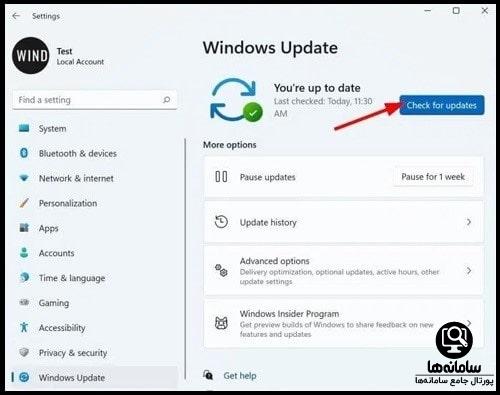The image size is (500, 395).
Task: Open the Get help link
Action: tap(240, 376)
